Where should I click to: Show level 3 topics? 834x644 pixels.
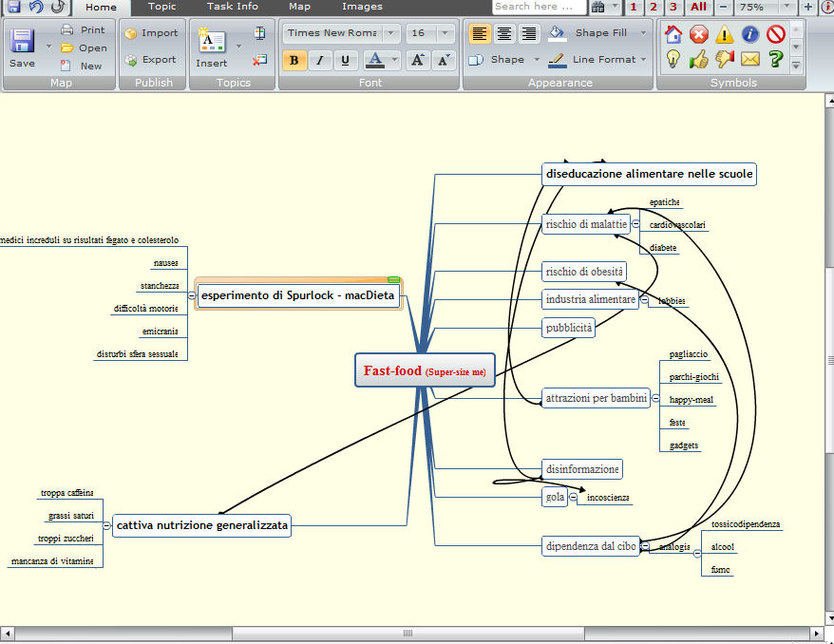tap(673, 7)
